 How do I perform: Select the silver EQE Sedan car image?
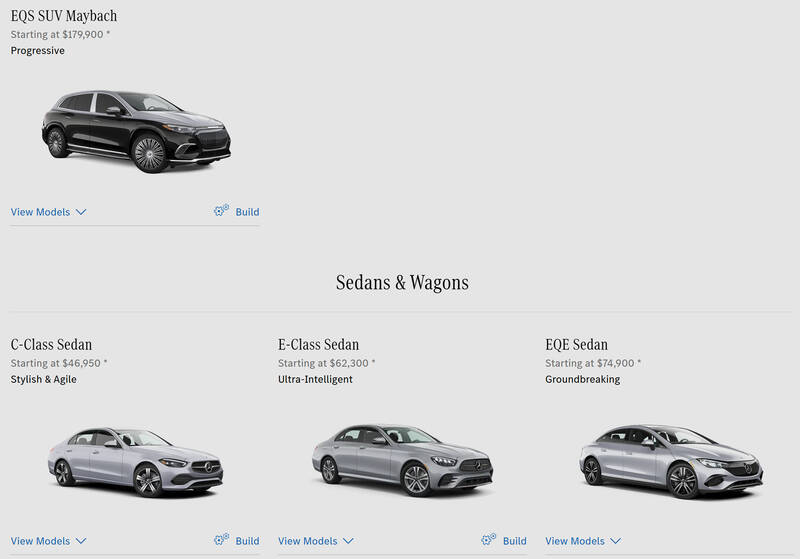(671, 461)
